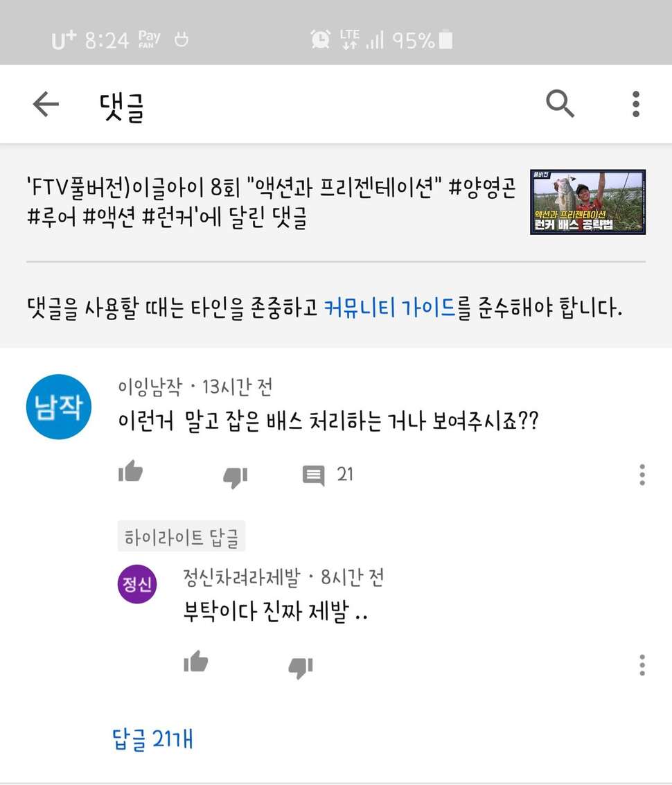Open options menu for 정신차려라제발 reply
The height and width of the screenshot is (785, 672).
tap(642, 665)
